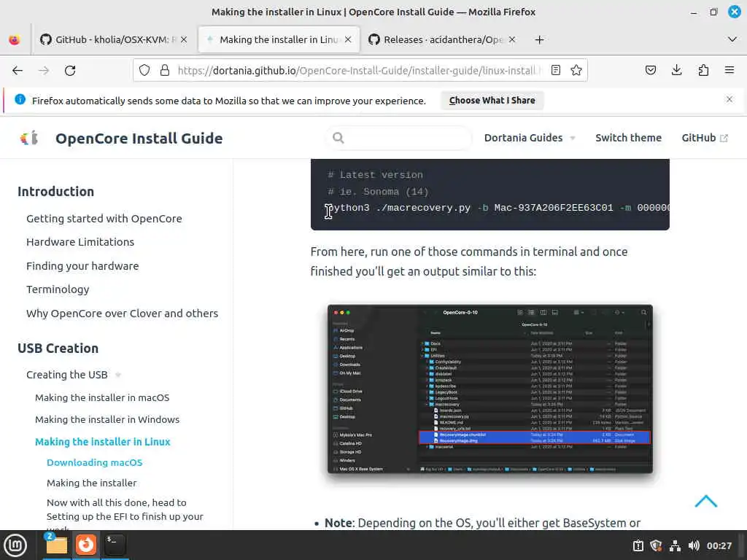Click the OpenCore Install Guide title

(139, 138)
